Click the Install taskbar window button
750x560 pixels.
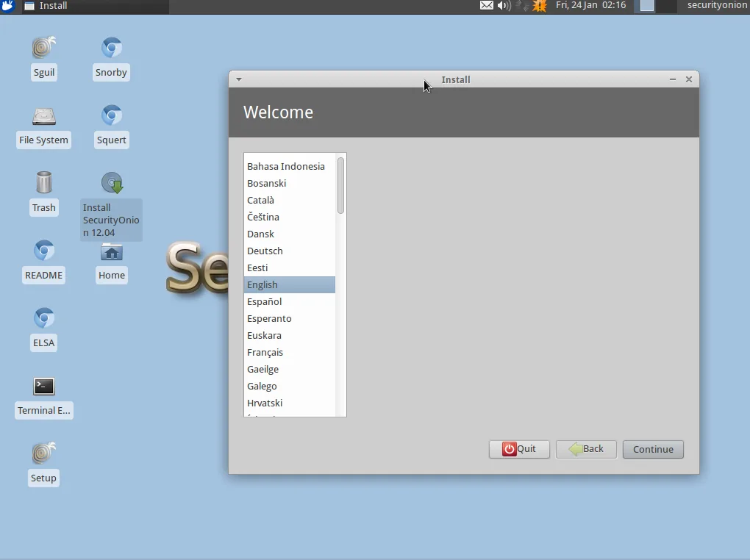[x=95, y=6]
